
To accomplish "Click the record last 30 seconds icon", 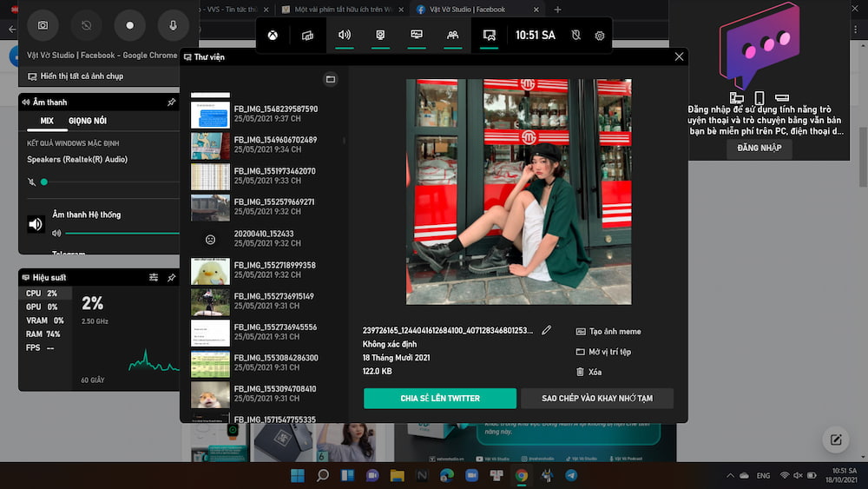I will (86, 25).
